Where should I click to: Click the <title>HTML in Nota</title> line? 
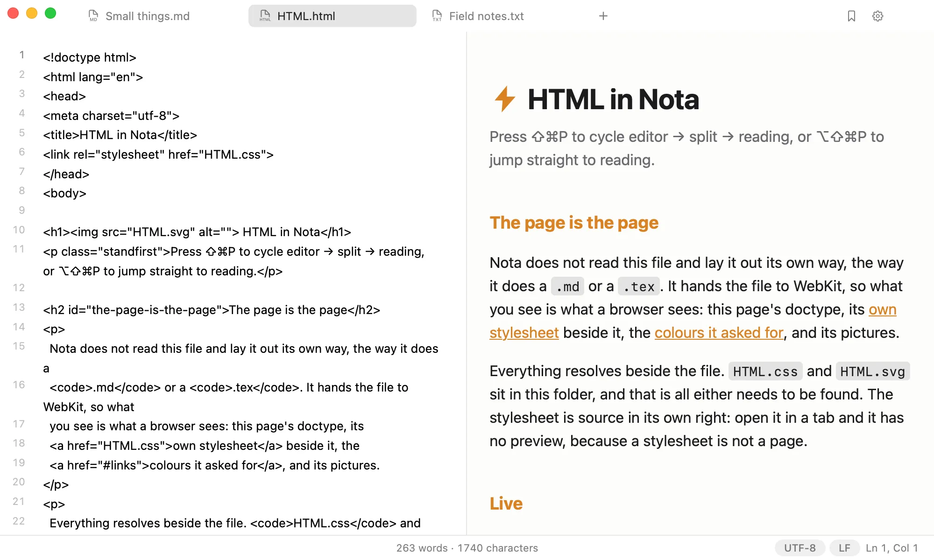tap(120, 135)
